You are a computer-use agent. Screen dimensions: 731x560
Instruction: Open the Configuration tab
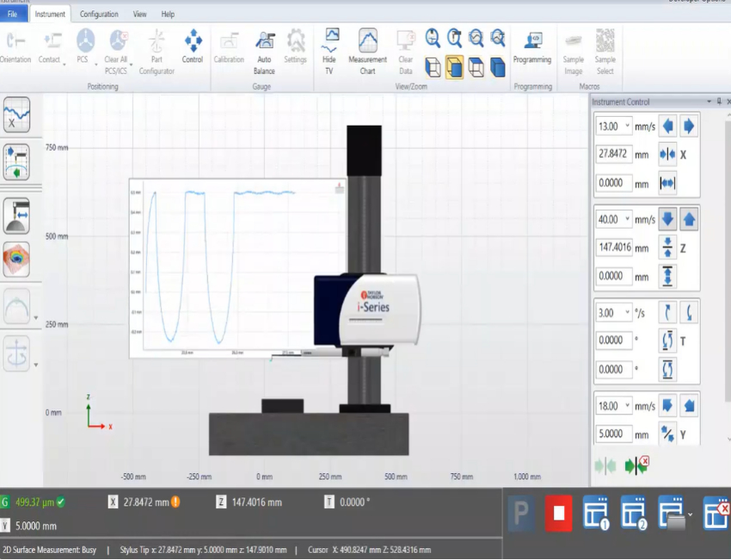[99, 14]
